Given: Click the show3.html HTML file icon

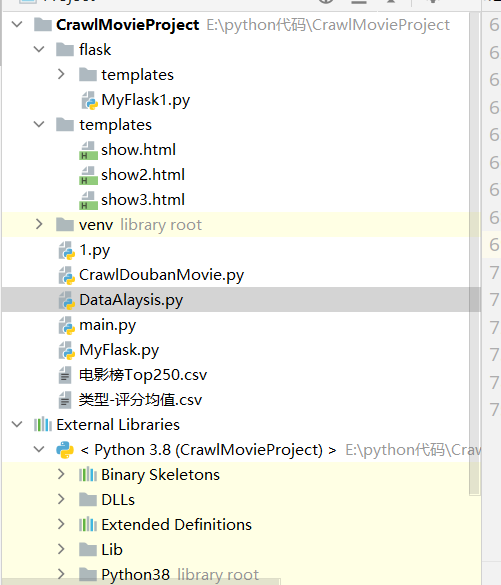Looking at the screenshot, I should [x=88, y=200].
